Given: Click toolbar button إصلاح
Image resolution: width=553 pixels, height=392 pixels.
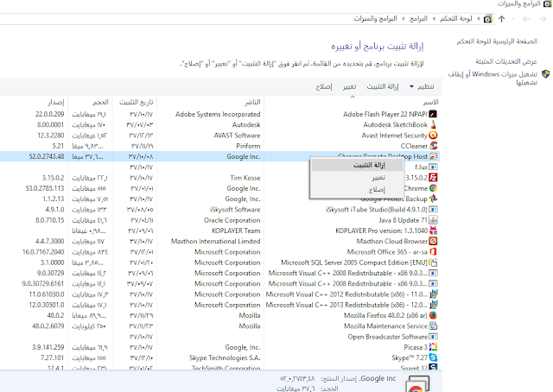Looking at the screenshot, I should tap(324, 86).
